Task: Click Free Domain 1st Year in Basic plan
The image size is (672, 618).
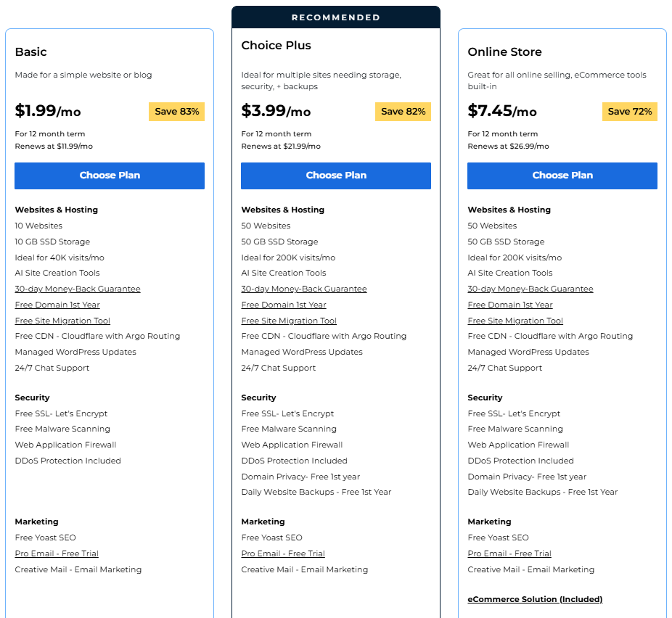Action: pyautogui.click(x=57, y=305)
